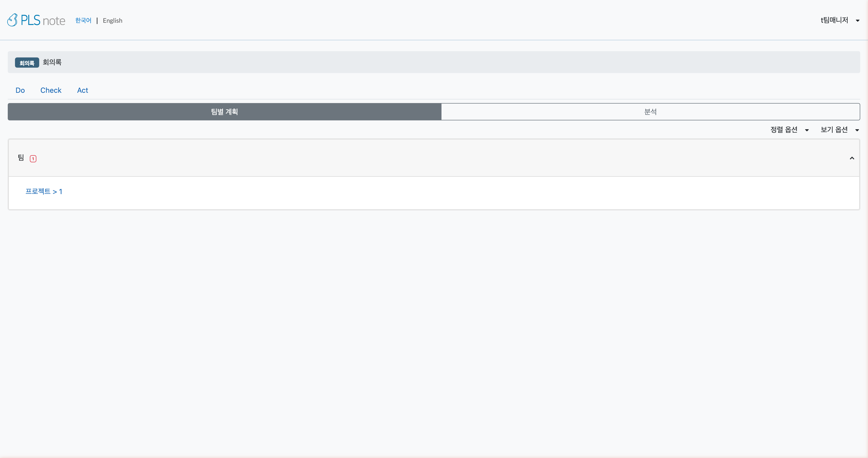The height and width of the screenshot is (458, 868).
Task: Go to the Act tab
Action: click(x=83, y=90)
